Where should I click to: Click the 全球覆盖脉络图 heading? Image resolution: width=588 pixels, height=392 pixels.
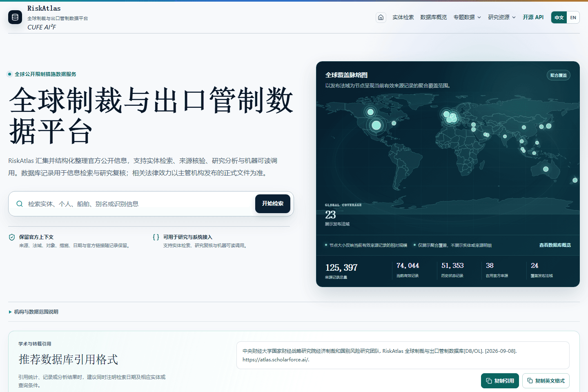coord(346,75)
